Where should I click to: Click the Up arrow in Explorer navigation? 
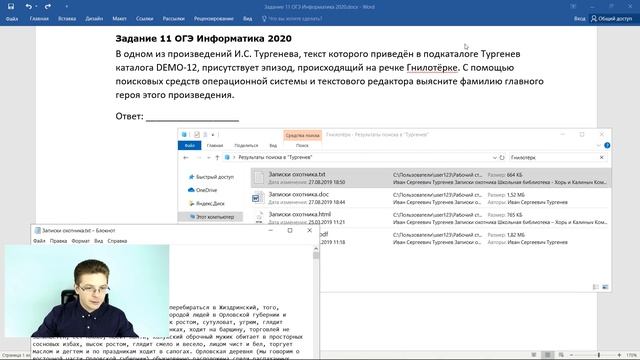click(x=217, y=158)
